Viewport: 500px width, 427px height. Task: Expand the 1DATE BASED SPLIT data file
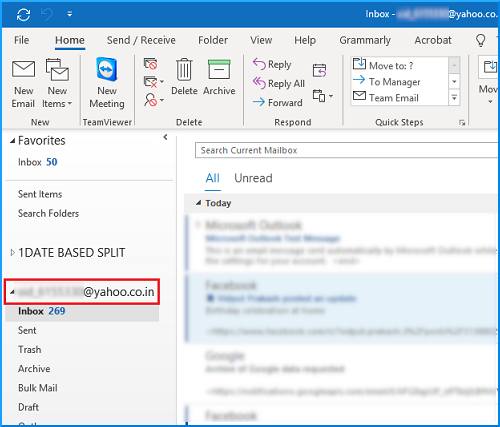click(x=12, y=252)
